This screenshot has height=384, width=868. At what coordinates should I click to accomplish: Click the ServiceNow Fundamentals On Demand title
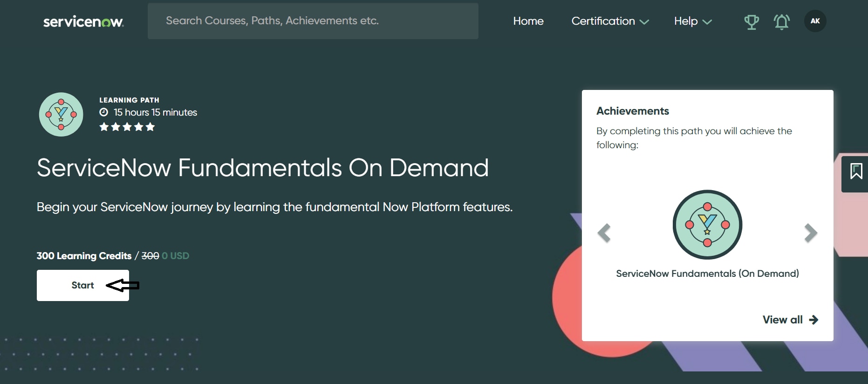point(262,168)
